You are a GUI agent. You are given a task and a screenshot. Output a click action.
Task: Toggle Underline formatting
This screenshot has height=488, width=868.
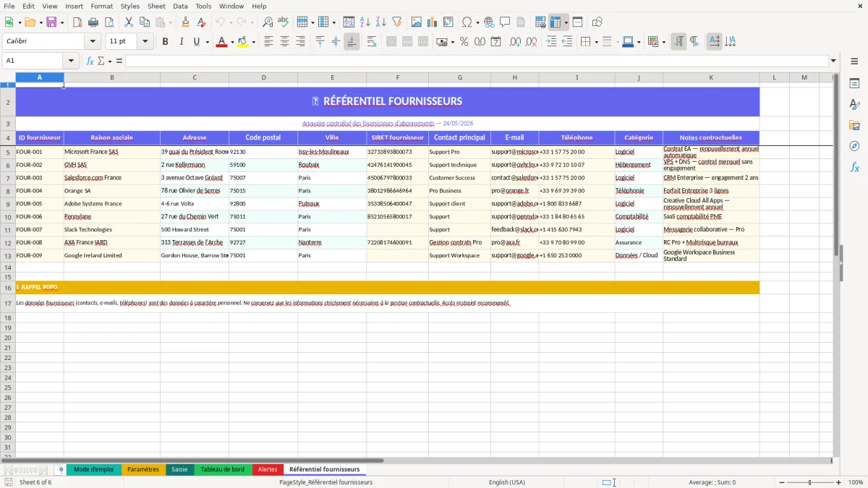pyautogui.click(x=197, y=42)
